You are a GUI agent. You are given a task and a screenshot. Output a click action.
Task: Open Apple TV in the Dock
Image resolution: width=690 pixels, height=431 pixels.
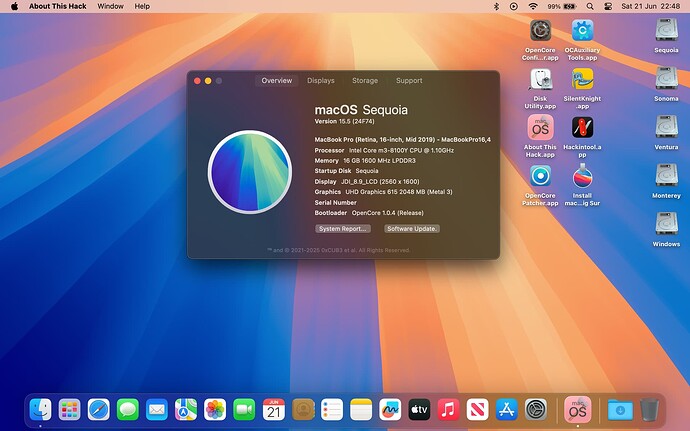click(419, 410)
